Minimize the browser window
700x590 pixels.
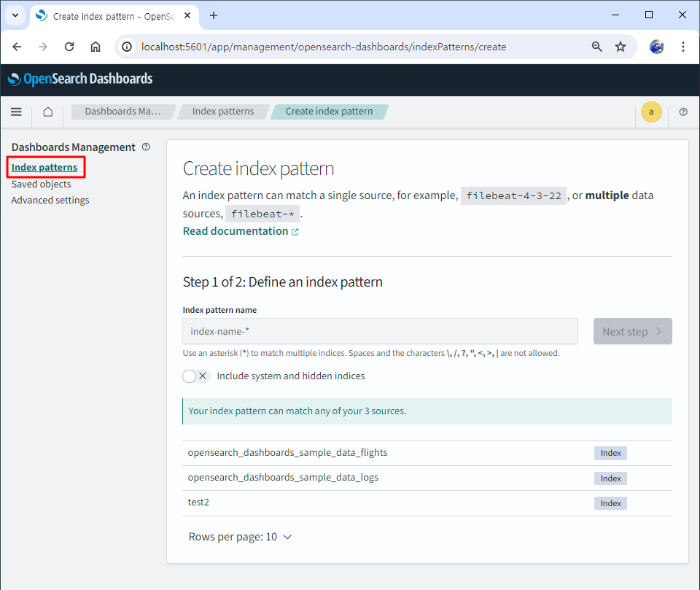point(615,15)
